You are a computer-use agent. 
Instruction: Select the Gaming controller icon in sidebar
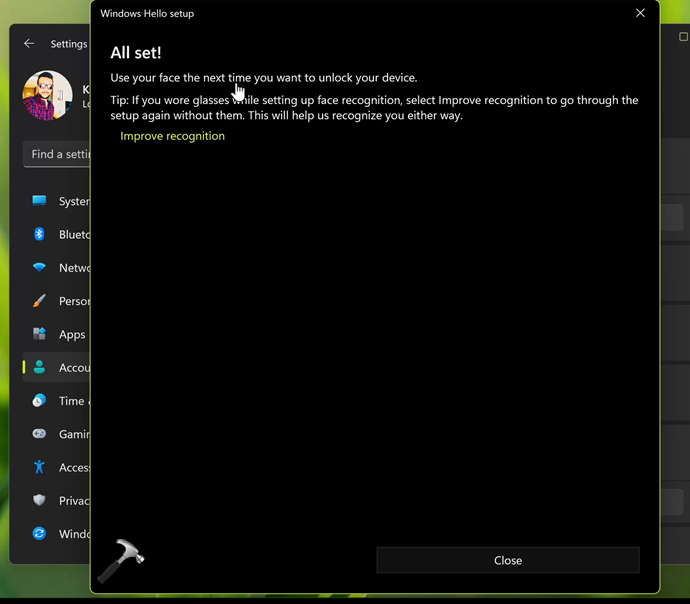click(39, 434)
